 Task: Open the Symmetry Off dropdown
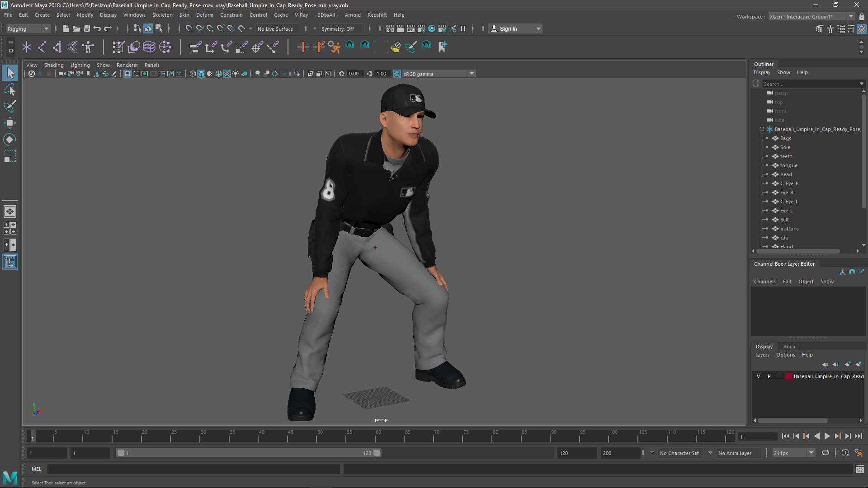coord(342,29)
